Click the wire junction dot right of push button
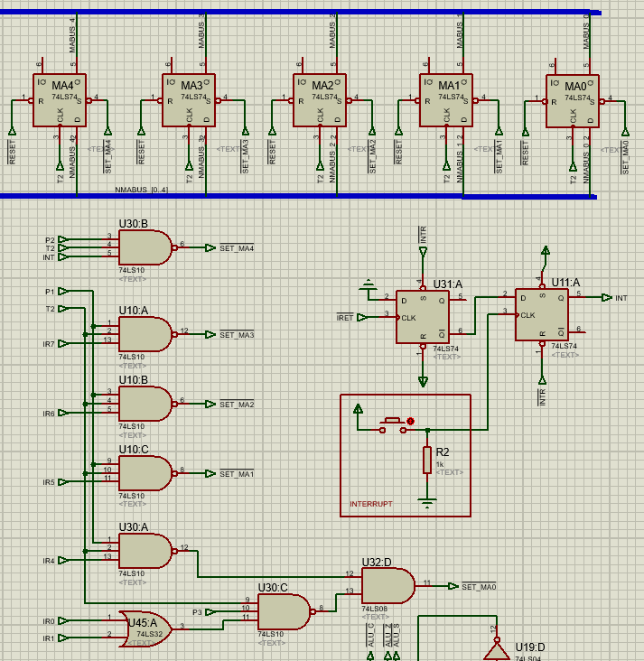 point(427,430)
